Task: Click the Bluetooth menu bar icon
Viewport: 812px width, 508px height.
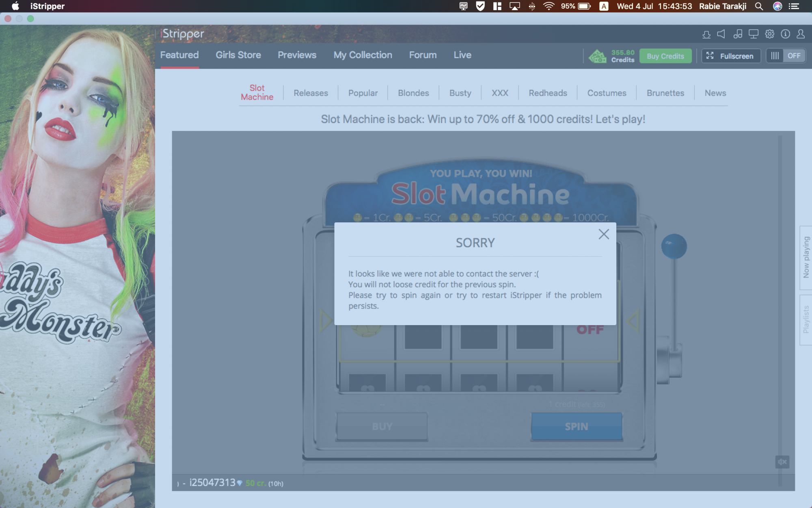Action: (x=532, y=6)
